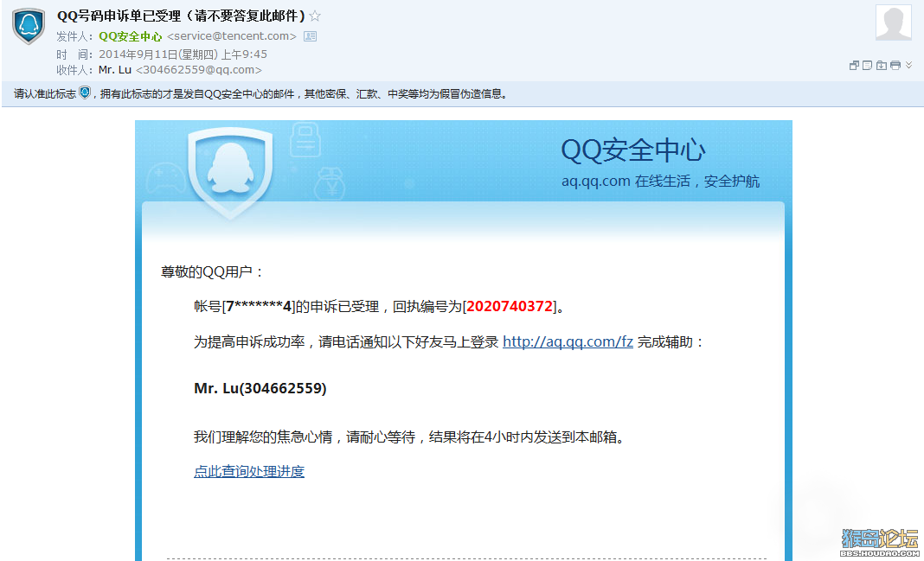924x561 pixels.
Task: Open the http://aq.qq.com/fz link
Action: tap(568, 342)
